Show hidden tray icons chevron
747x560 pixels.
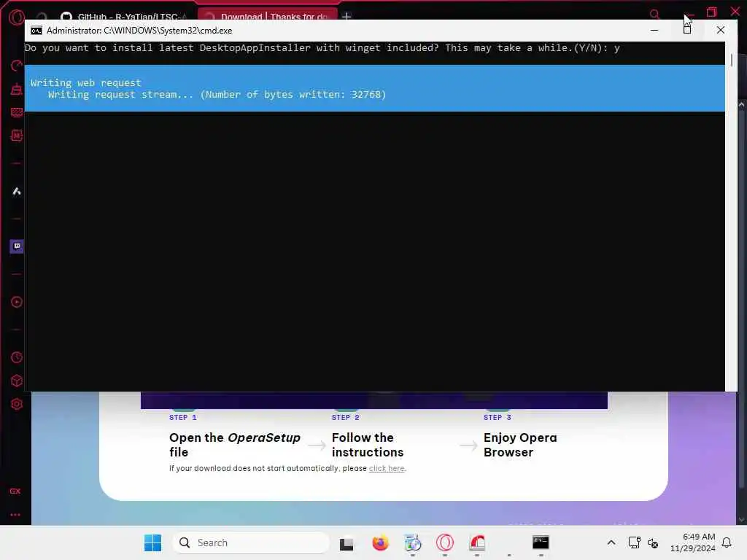611,542
